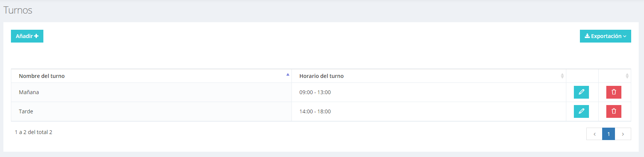Click sort arrows in last column header
This screenshot has width=644, height=157.
point(627,76)
